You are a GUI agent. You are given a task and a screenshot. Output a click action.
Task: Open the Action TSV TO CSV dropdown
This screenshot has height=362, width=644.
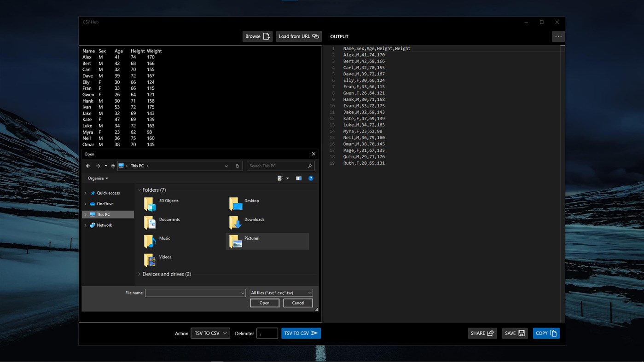coord(210,333)
